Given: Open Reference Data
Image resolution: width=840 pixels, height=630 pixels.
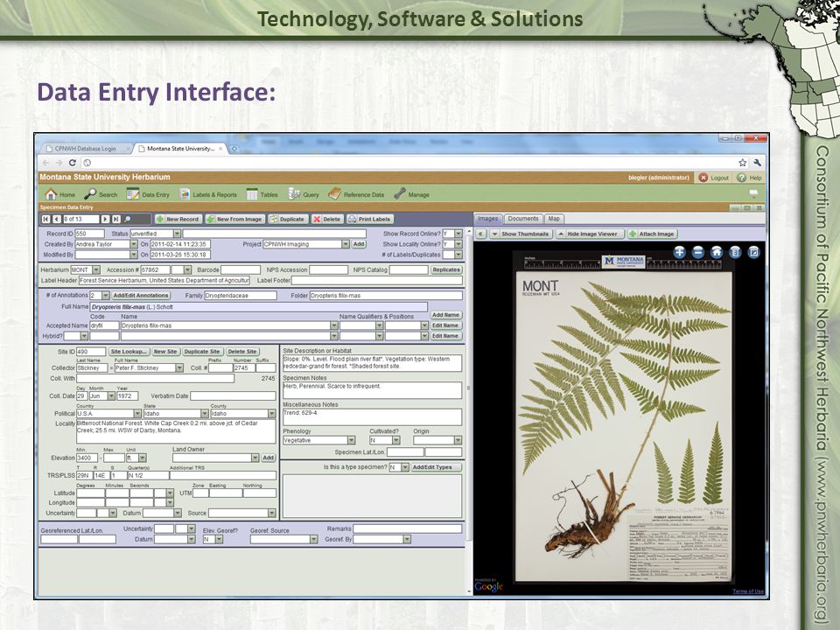Looking at the screenshot, I should [356, 194].
